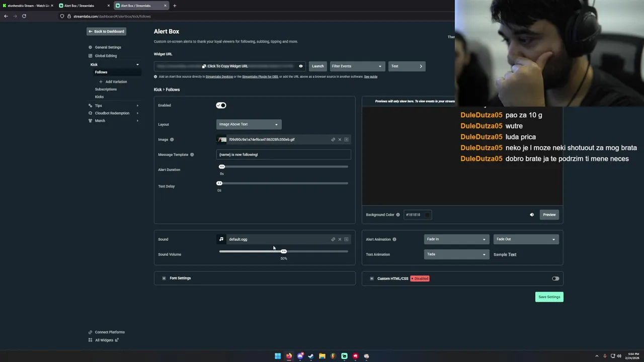Screen dimensions: 644x362
Task: Open the background color swatch
Action: pyautogui.click(x=427, y=215)
